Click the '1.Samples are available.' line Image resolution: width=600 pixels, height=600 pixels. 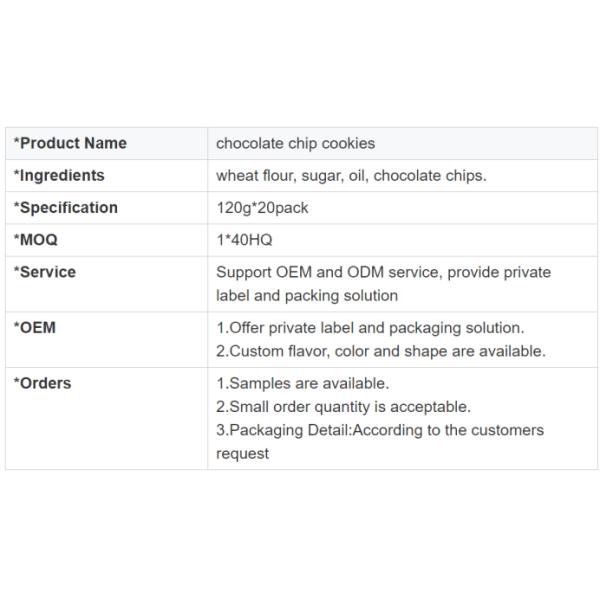(303, 383)
